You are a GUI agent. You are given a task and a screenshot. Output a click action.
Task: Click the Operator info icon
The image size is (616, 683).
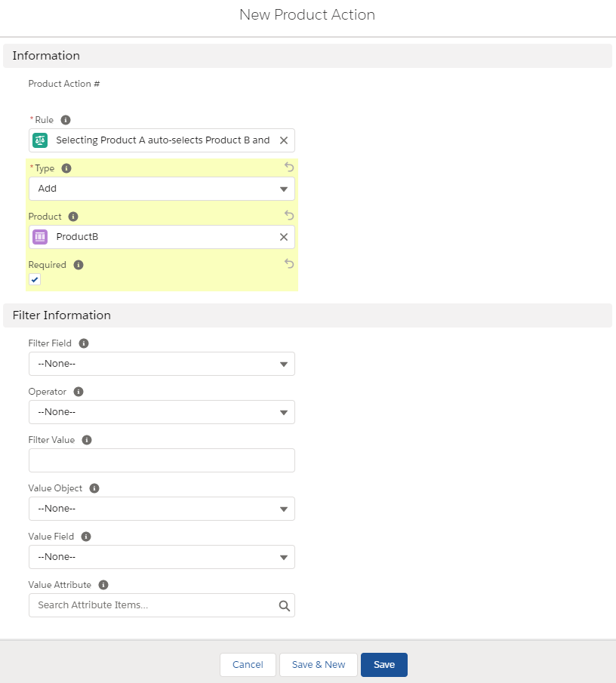pos(79,392)
